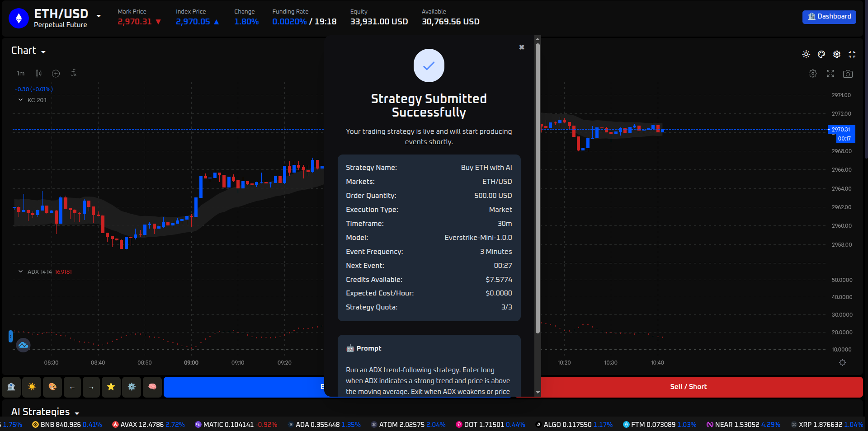Image resolution: width=868 pixels, height=431 pixels.
Task: Select the brain emoji AI strategy icon
Action: click(x=152, y=387)
